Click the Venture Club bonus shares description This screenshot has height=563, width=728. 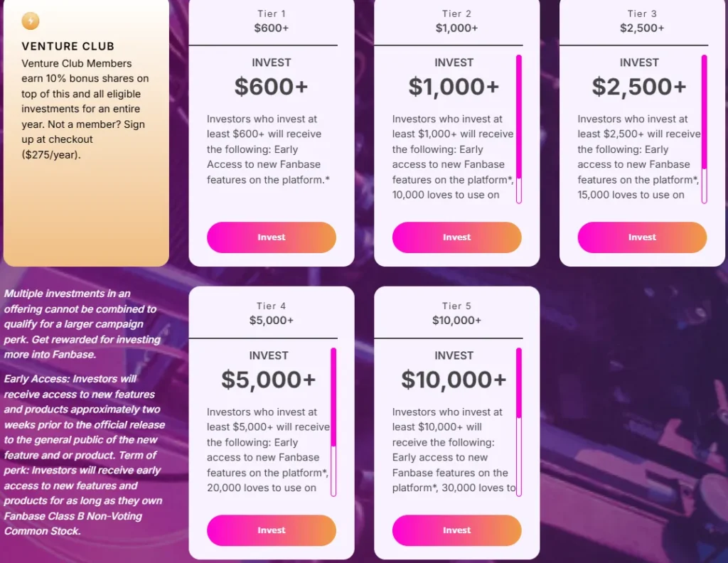point(85,109)
